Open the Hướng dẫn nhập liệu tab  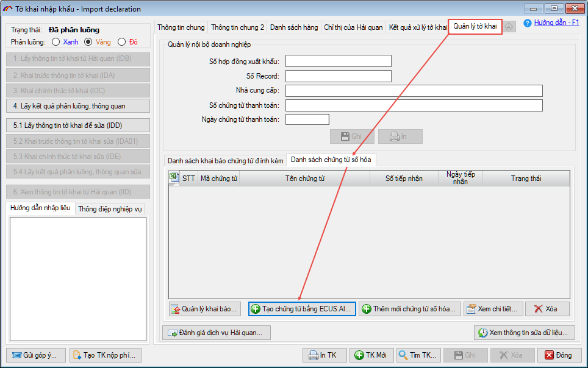tap(40, 208)
